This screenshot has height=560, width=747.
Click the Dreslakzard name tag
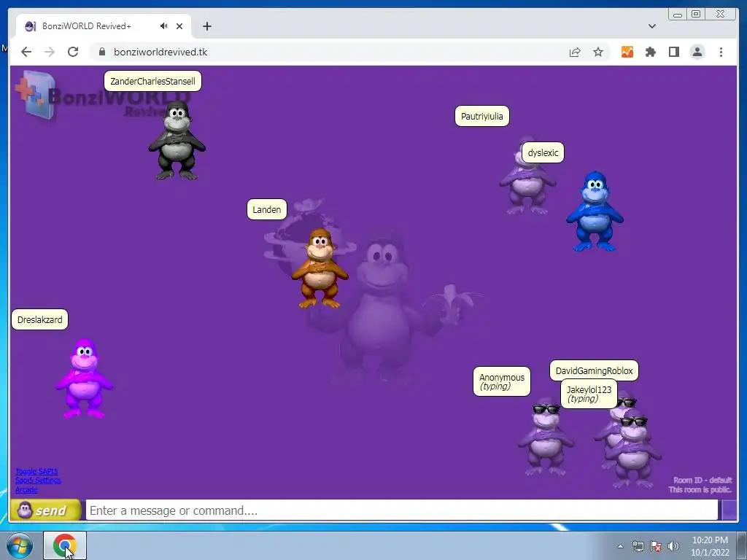40,319
